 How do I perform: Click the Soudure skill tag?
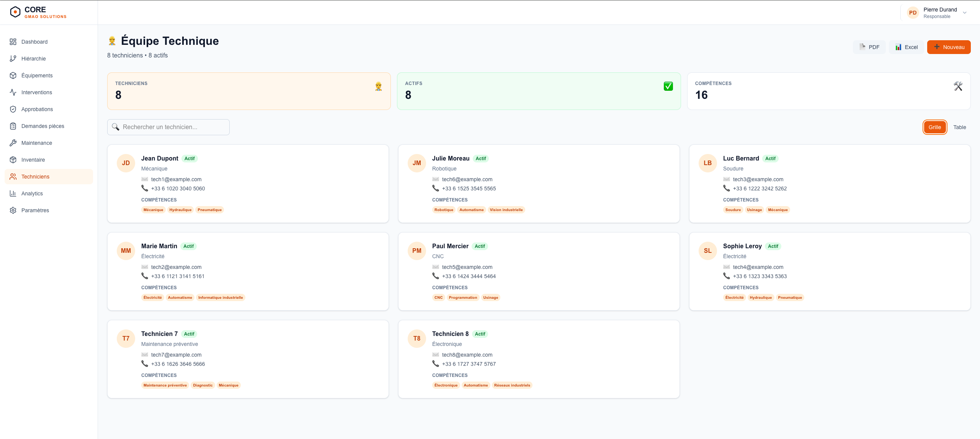733,210
